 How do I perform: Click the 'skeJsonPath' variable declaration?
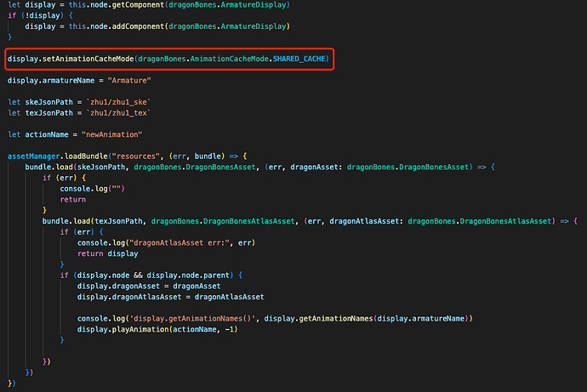(x=49, y=102)
